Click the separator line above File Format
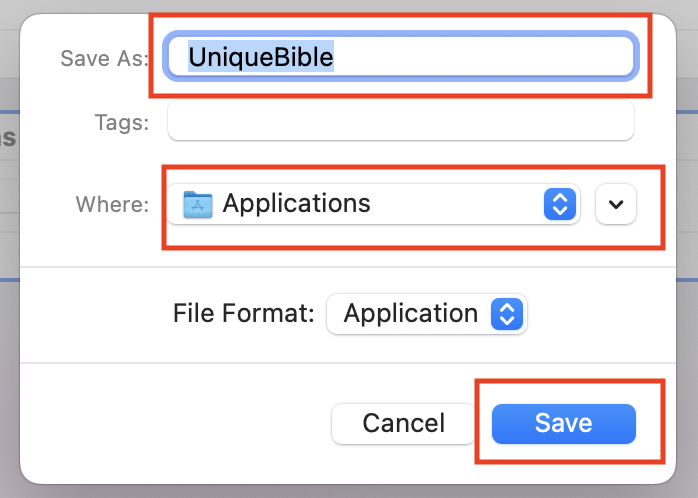The width and height of the screenshot is (698, 498). coord(348,267)
